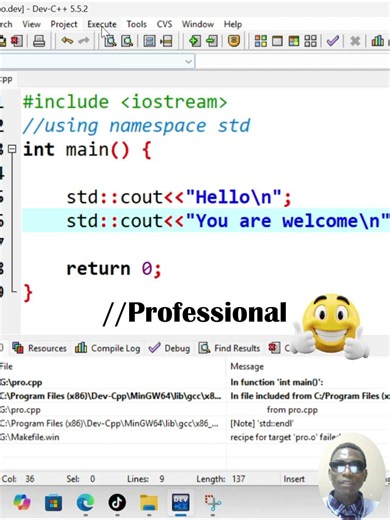Click the Message column header
This screenshot has width=390, height=520.
click(x=308, y=367)
